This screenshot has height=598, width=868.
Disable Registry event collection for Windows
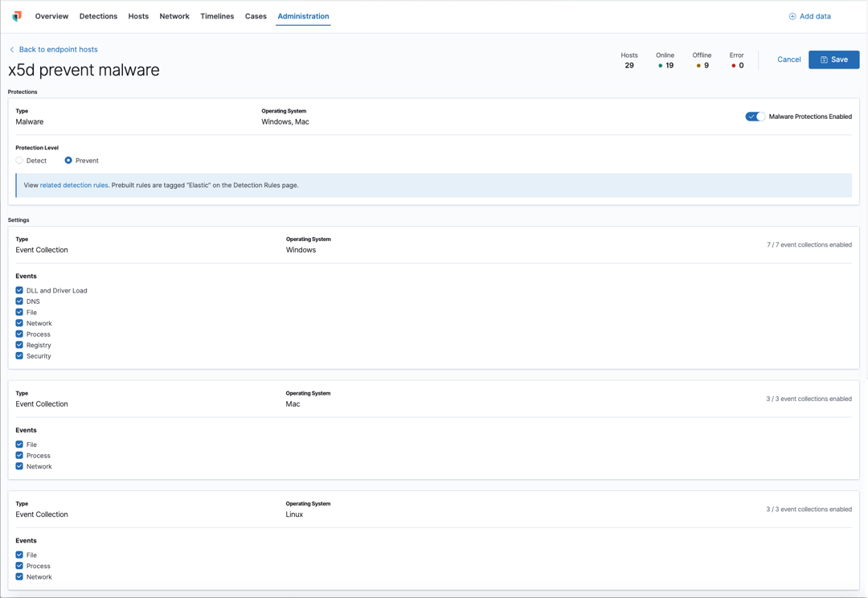19,345
